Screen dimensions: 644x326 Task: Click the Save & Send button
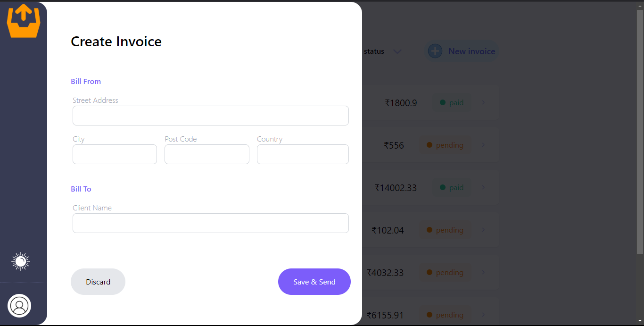314,282
